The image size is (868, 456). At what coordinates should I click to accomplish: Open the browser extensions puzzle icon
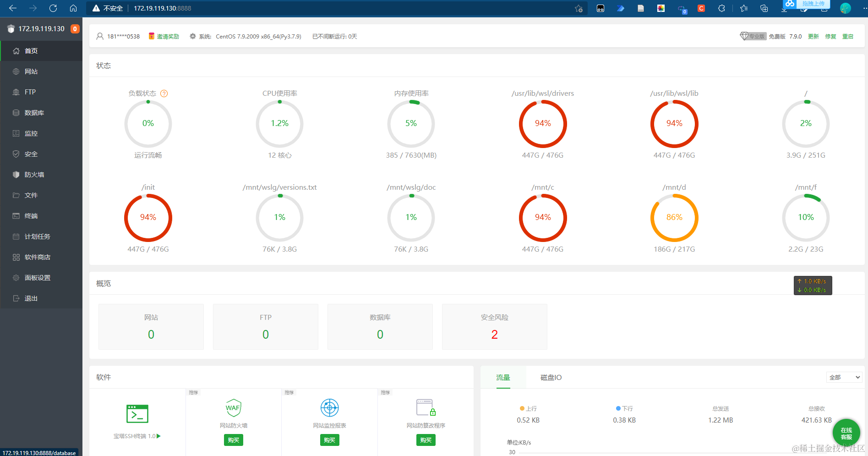(x=721, y=8)
